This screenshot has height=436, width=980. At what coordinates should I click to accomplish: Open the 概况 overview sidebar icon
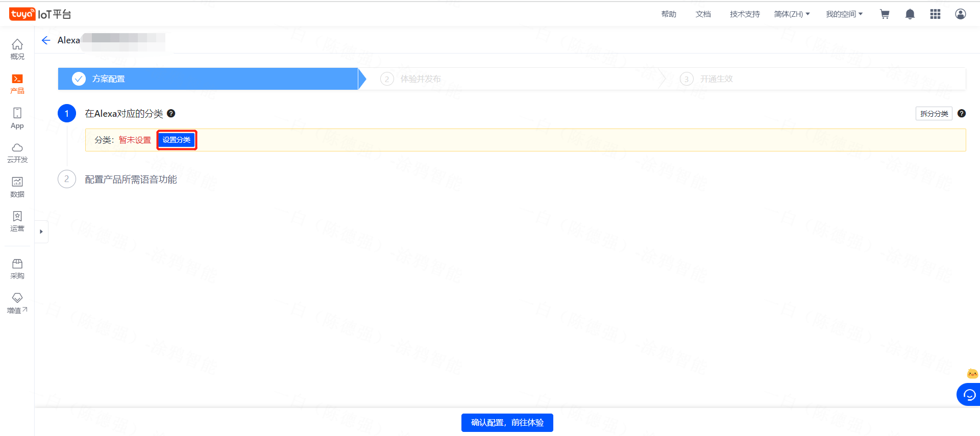point(17,49)
